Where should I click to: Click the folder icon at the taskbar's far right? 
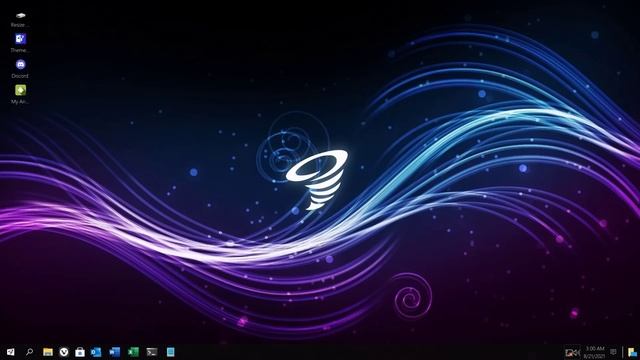(632, 352)
